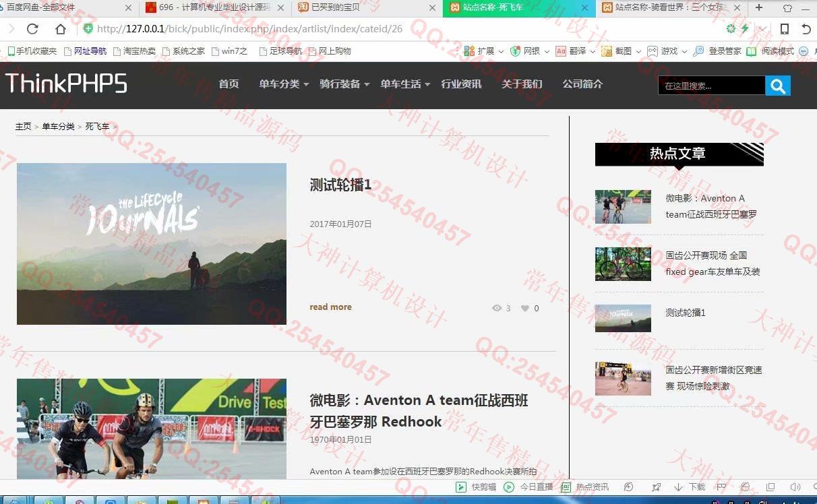Click the rocket accelerator icon in status bar

[x=656, y=487]
